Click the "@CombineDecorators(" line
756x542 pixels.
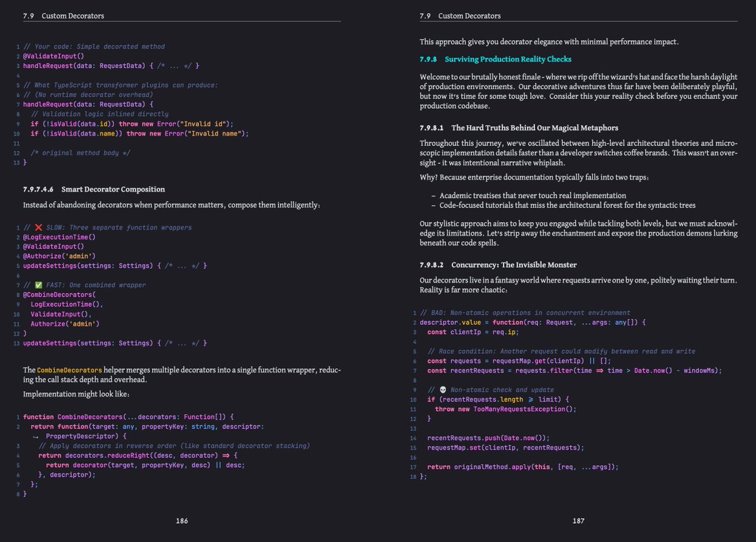(x=59, y=295)
